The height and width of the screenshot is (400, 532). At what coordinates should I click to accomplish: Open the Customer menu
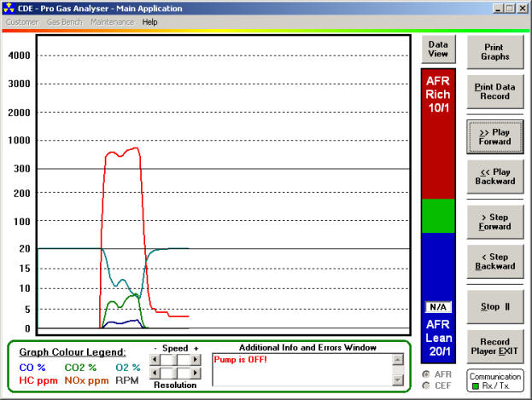point(22,21)
